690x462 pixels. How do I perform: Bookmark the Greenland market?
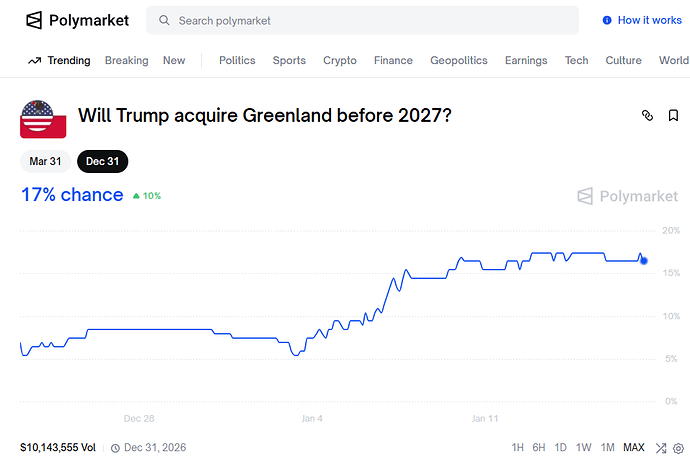pyautogui.click(x=674, y=116)
